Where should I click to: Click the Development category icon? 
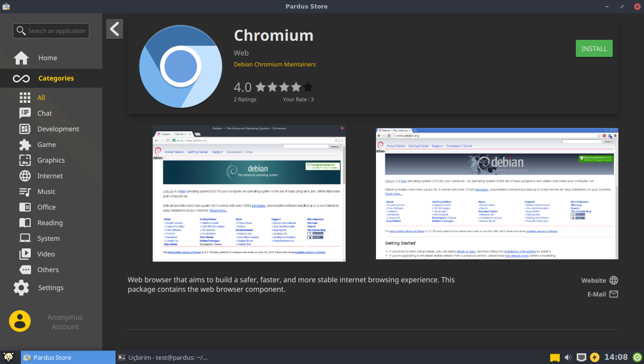pos(25,129)
